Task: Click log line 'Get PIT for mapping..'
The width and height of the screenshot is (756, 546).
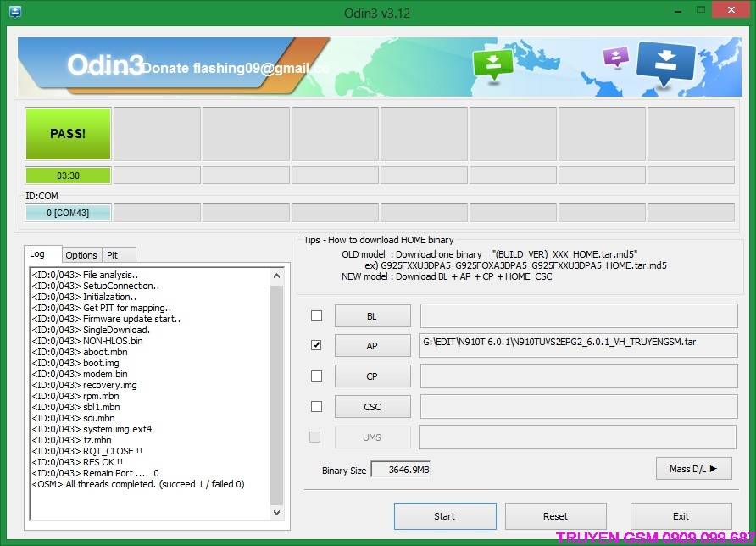Action: click(x=101, y=308)
